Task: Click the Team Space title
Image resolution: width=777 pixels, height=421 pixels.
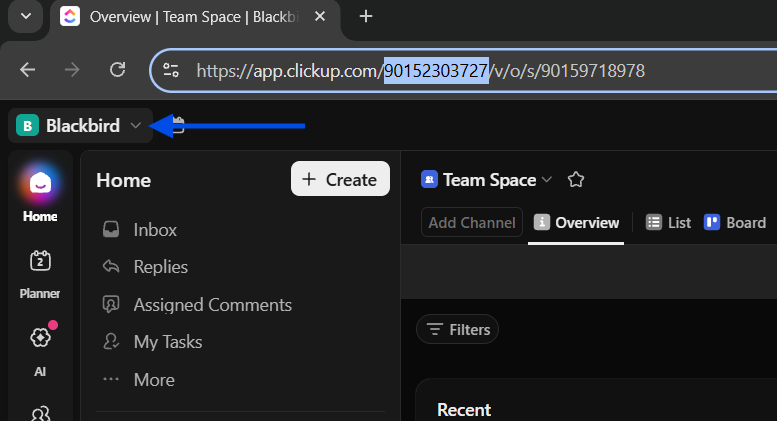Action: pyautogui.click(x=490, y=180)
